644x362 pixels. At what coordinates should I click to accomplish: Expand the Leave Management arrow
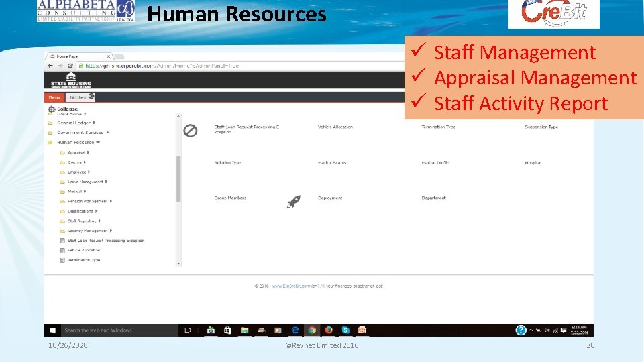click(106, 182)
